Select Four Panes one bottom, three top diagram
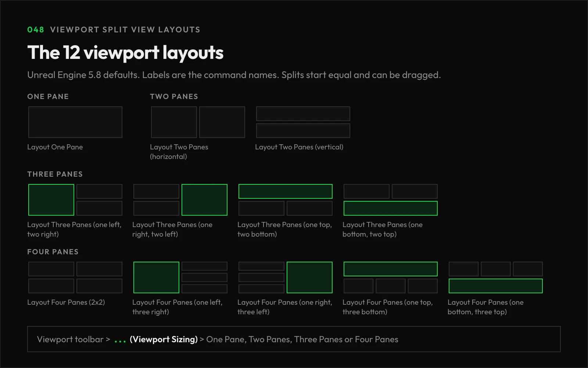The height and width of the screenshot is (368, 588). click(496, 277)
